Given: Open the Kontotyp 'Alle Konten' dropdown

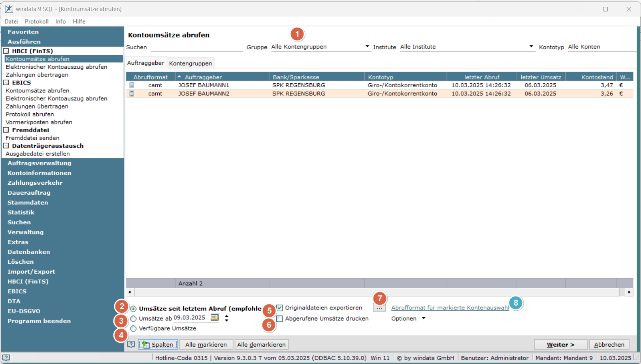Looking at the screenshot, I should (602, 47).
